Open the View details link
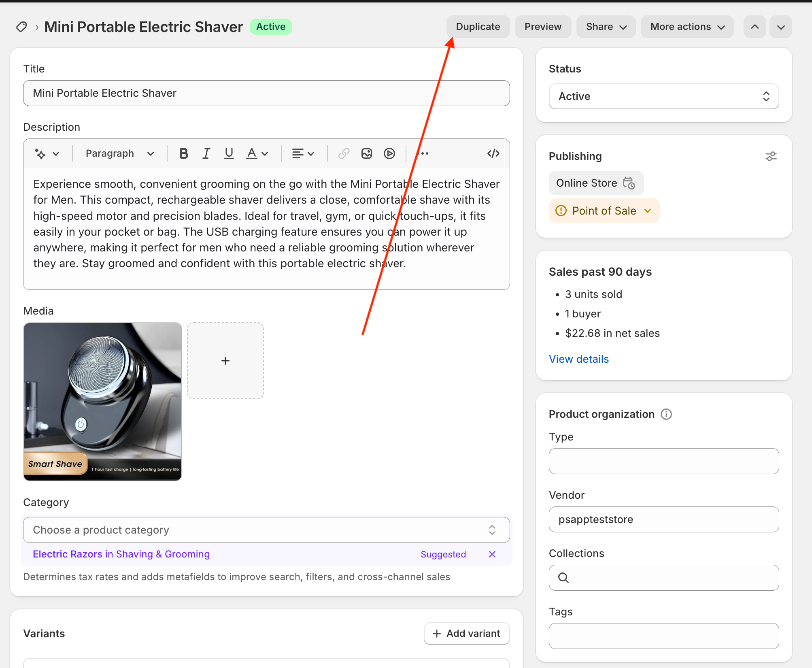 pyautogui.click(x=578, y=359)
